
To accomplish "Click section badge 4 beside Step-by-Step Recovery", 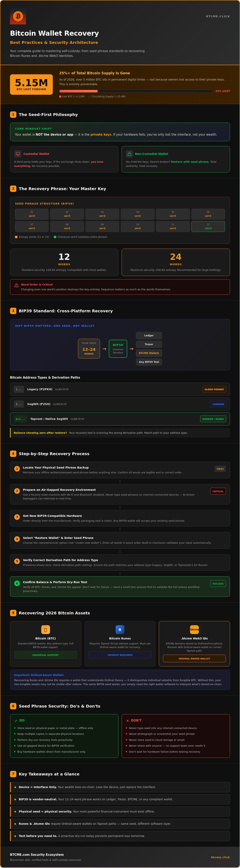I will point(13,454).
